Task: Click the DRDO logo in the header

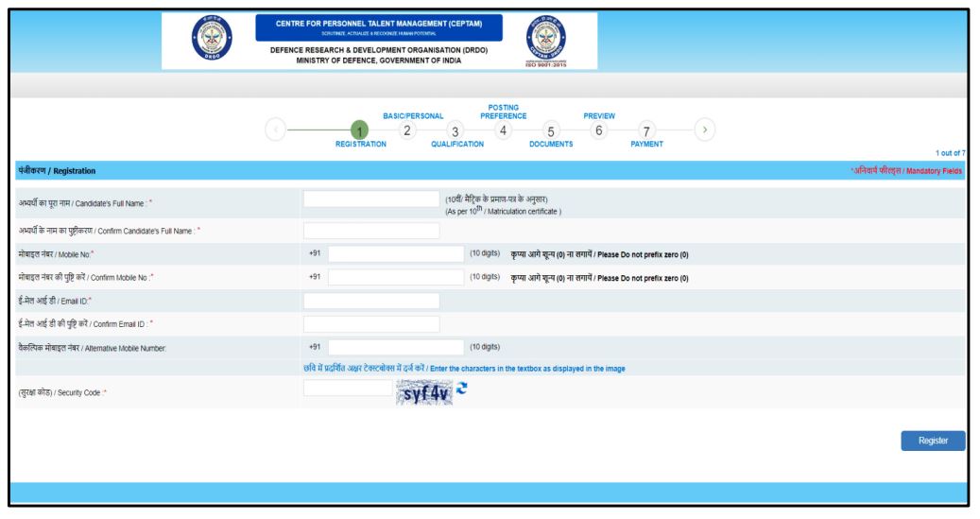Action: [x=212, y=38]
